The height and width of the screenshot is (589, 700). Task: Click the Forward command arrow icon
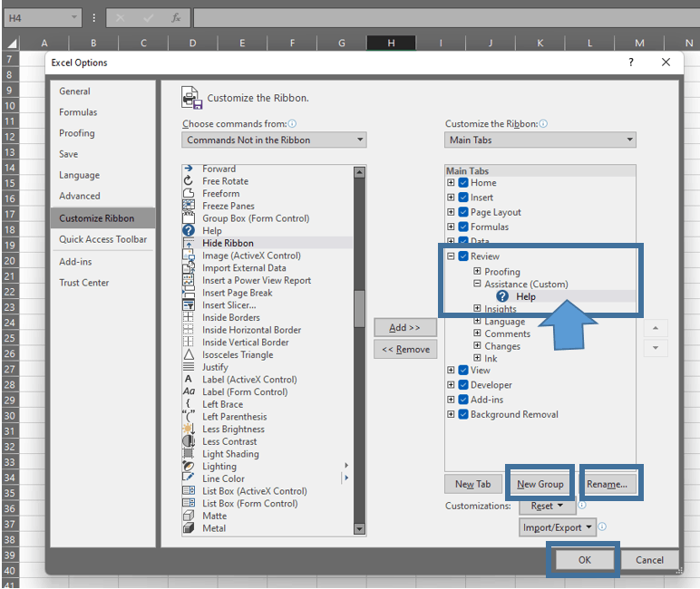click(x=189, y=169)
